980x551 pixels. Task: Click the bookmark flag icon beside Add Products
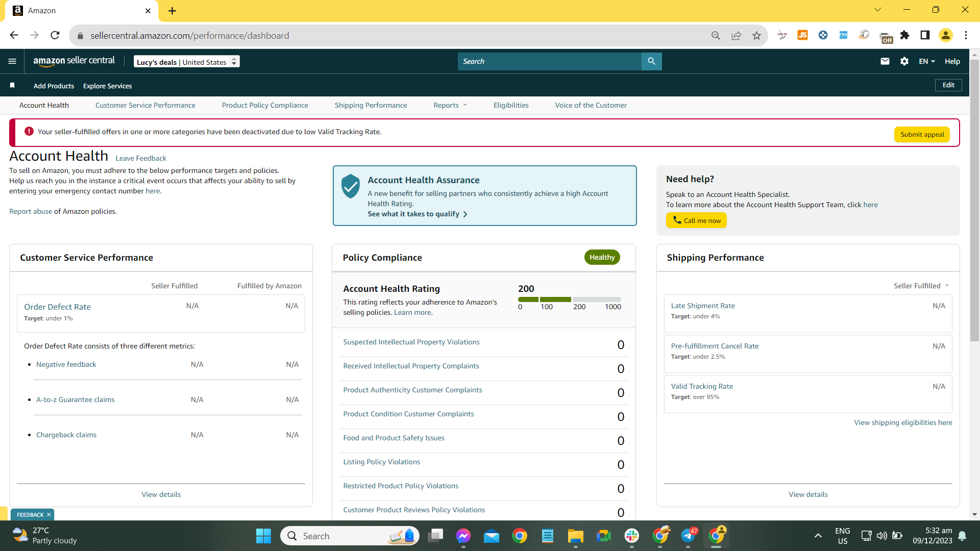(12, 85)
